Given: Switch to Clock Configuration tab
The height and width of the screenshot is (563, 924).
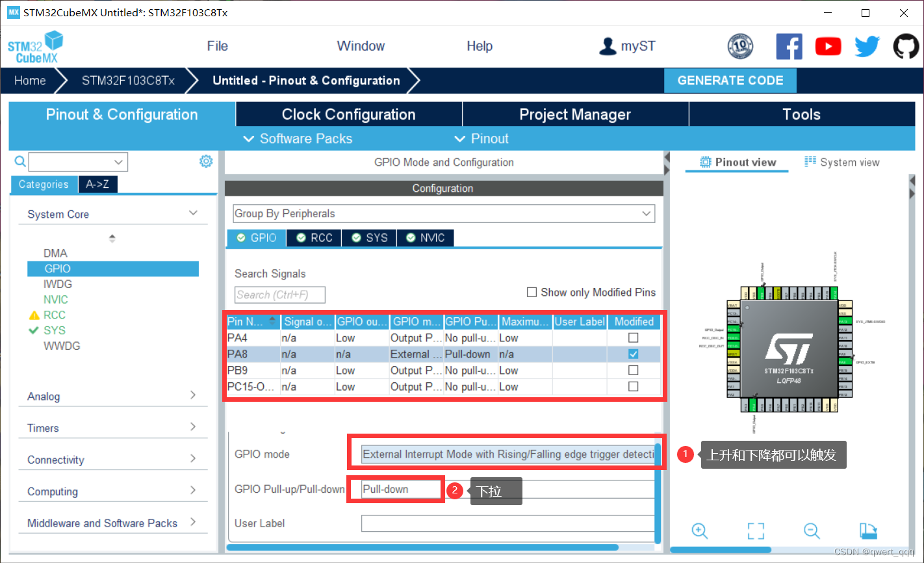Looking at the screenshot, I should point(349,114).
